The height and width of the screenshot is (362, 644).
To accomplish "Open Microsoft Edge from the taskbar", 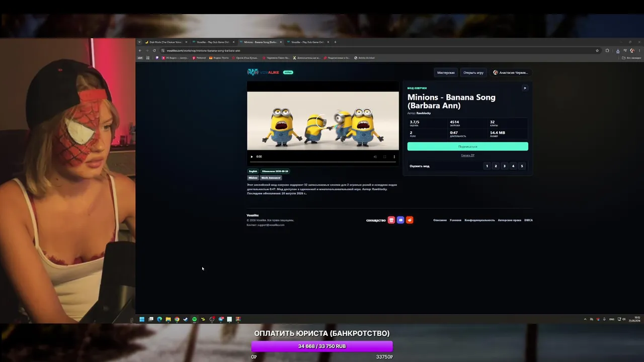I will tap(159, 319).
